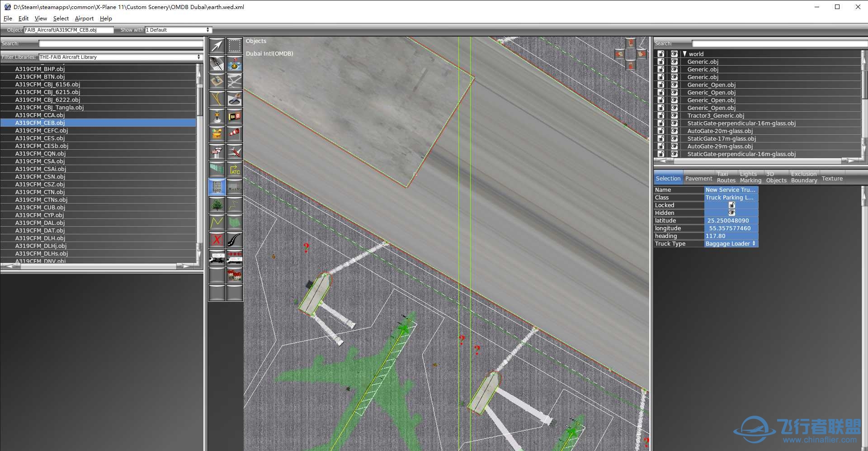Choose the Runway creation tool
Screen dimensions: 868x451
[x=217, y=63]
